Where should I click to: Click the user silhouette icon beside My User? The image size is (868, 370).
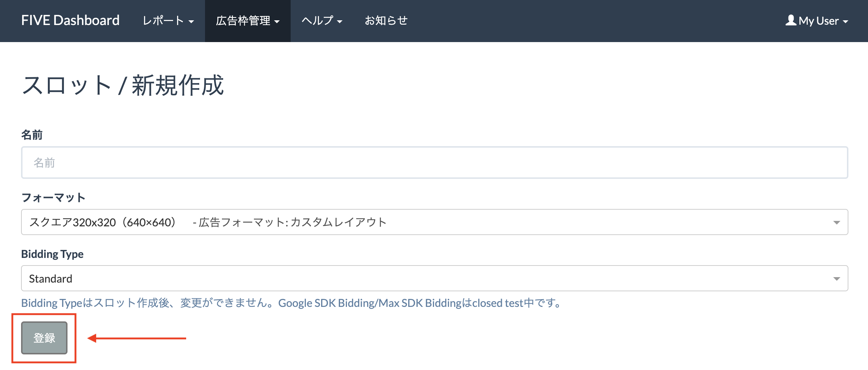point(790,20)
